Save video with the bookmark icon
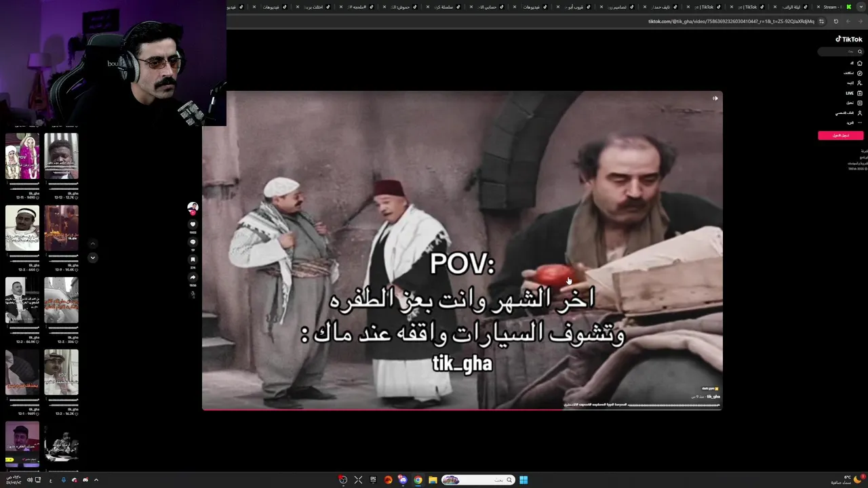This screenshot has width=868, height=488. [193, 260]
